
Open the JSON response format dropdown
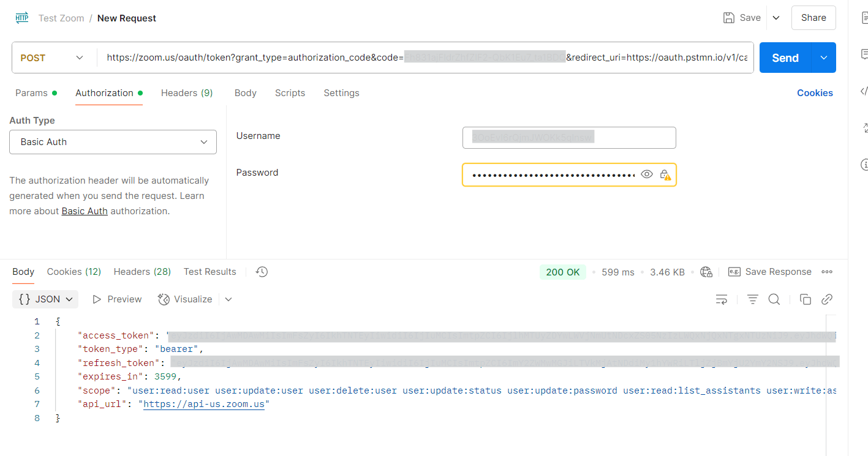45,299
